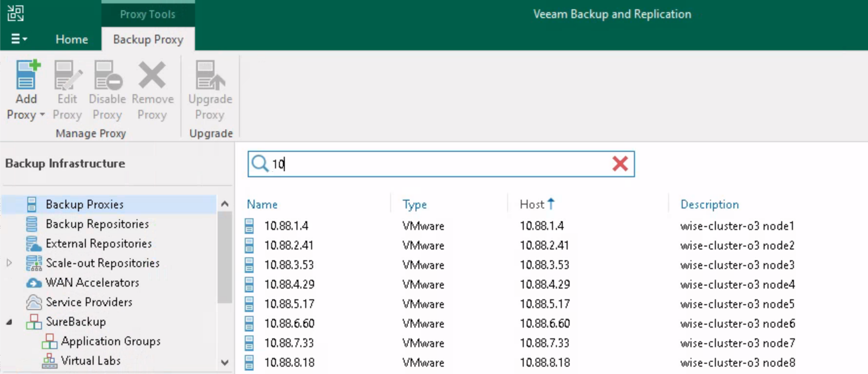Click description wise-cluster-o3 node5

click(x=737, y=304)
